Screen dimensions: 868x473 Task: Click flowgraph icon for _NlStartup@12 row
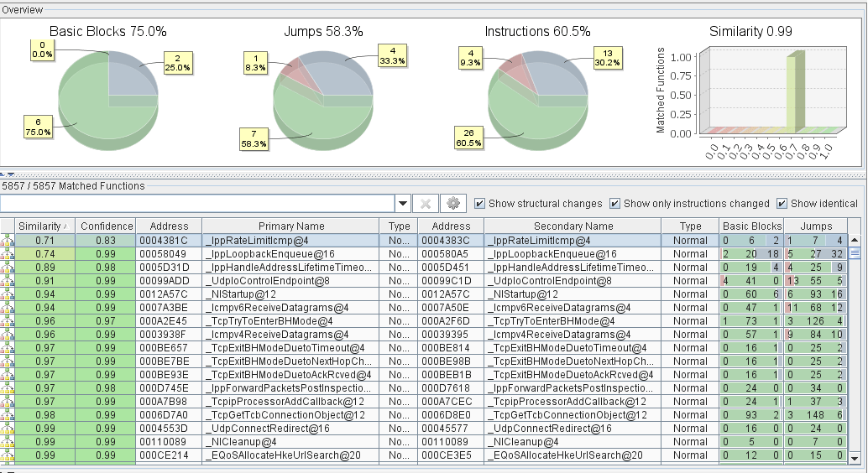[8, 294]
